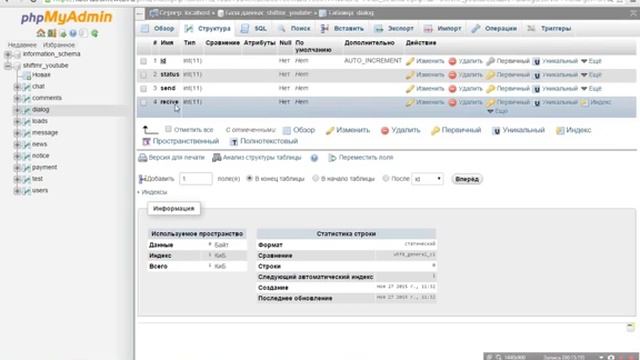This screenshot has height=360, width=640.
Task: Switch to the Browse (Обзор) tab
Action: [x=158, y=29]
